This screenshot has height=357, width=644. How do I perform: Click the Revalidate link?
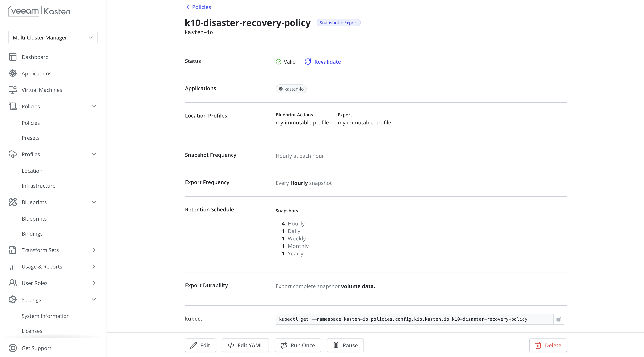(x=327, y=62)
